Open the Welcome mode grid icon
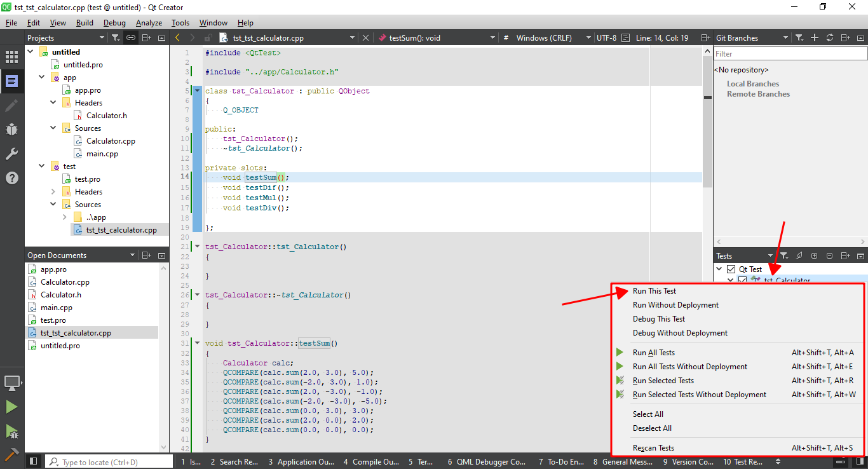This screenshot has width=868, height=469. point(11,57)
